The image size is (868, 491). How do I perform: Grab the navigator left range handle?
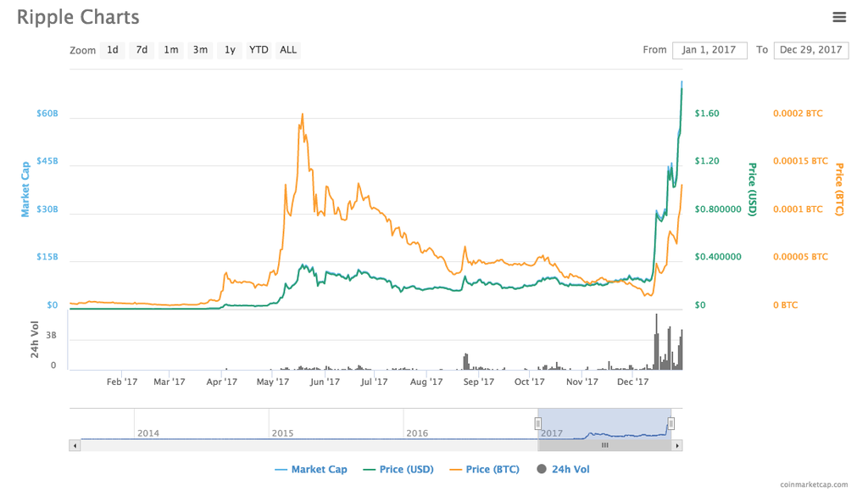tap(537, 423)
